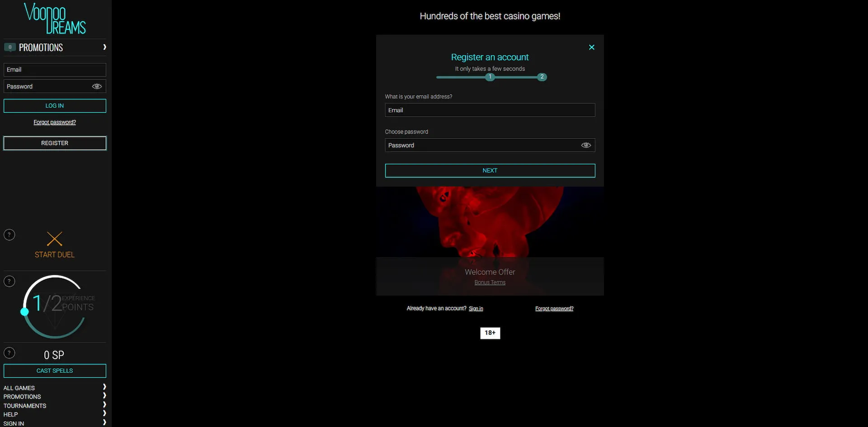
Task: Click the Start Duel crossed wands icon
Action: pos(54,239)
